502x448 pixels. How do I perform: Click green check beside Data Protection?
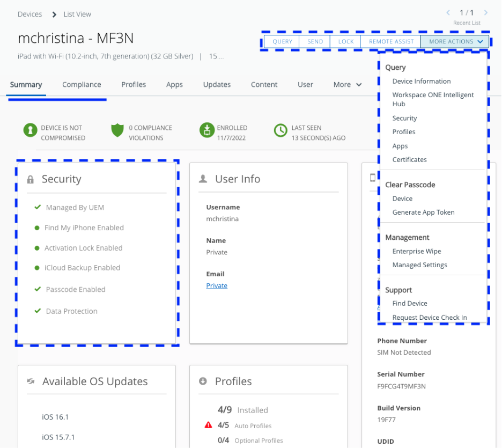coord(38,311)
